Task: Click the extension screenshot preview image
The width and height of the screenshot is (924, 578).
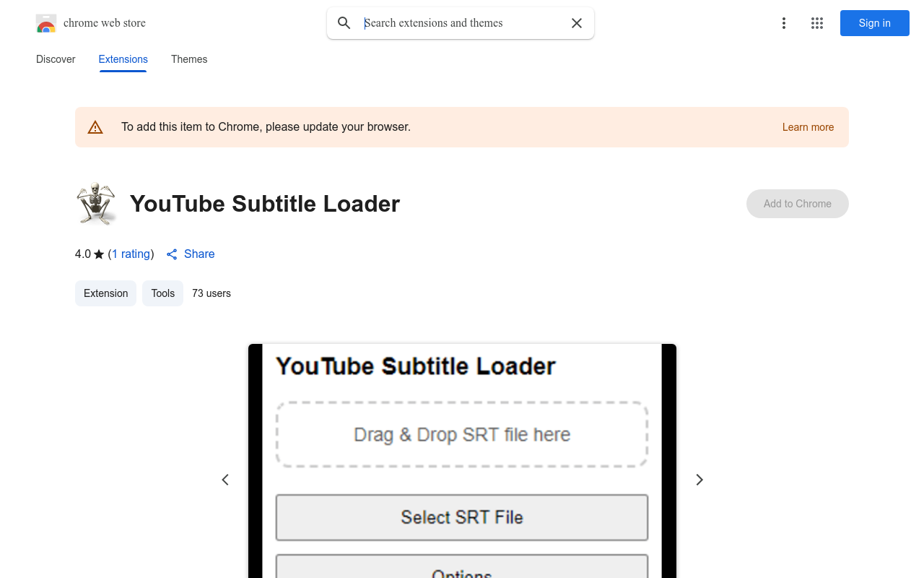Action: pyautogui.click(x=462, y=461)
